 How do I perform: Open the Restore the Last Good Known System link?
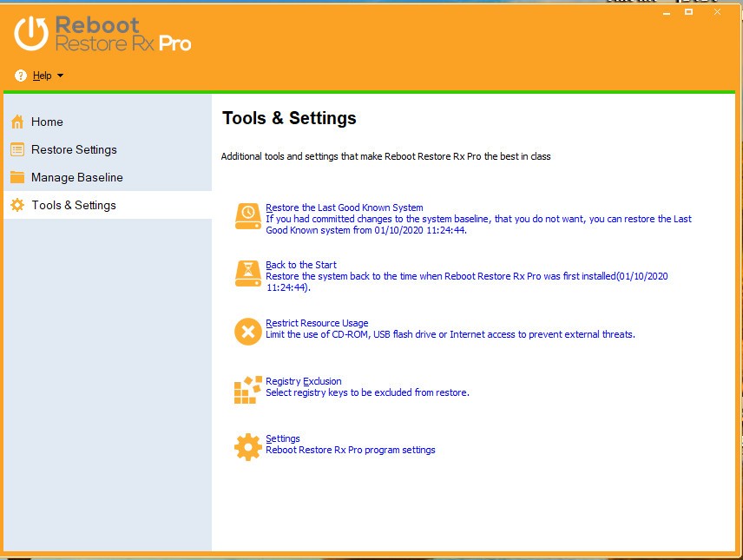[x=345, y=208]
